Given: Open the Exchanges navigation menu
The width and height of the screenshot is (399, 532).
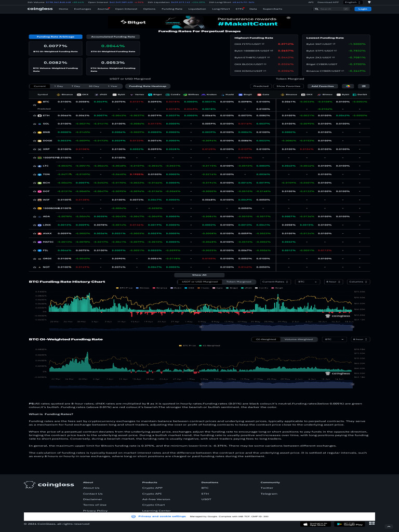Looking at the screenshot, I should tap(83, 9).
